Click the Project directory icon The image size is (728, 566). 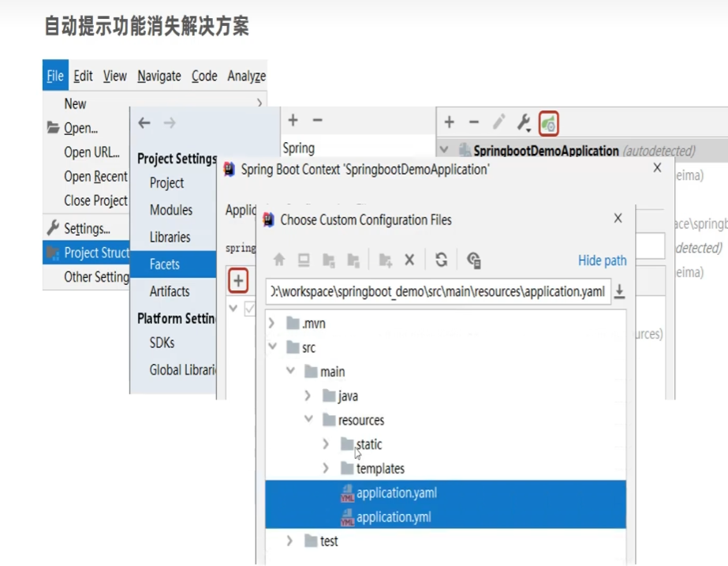pyautogui.click(x=329, y=261)
